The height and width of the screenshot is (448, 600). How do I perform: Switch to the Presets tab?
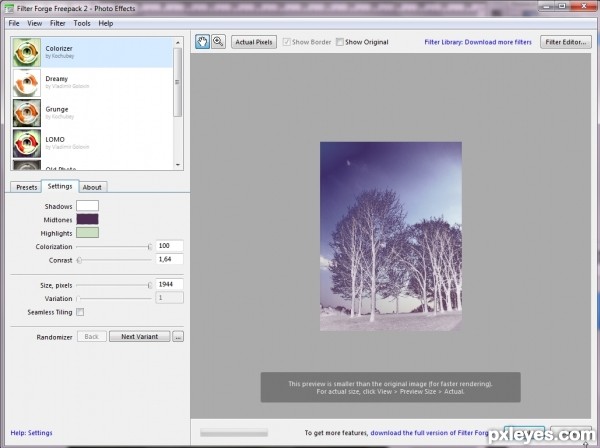26,187
